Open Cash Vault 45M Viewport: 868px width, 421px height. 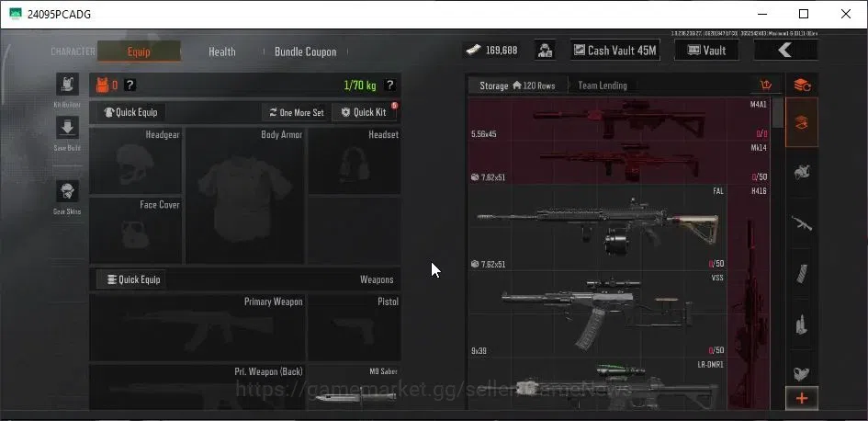tap(615, 51)
